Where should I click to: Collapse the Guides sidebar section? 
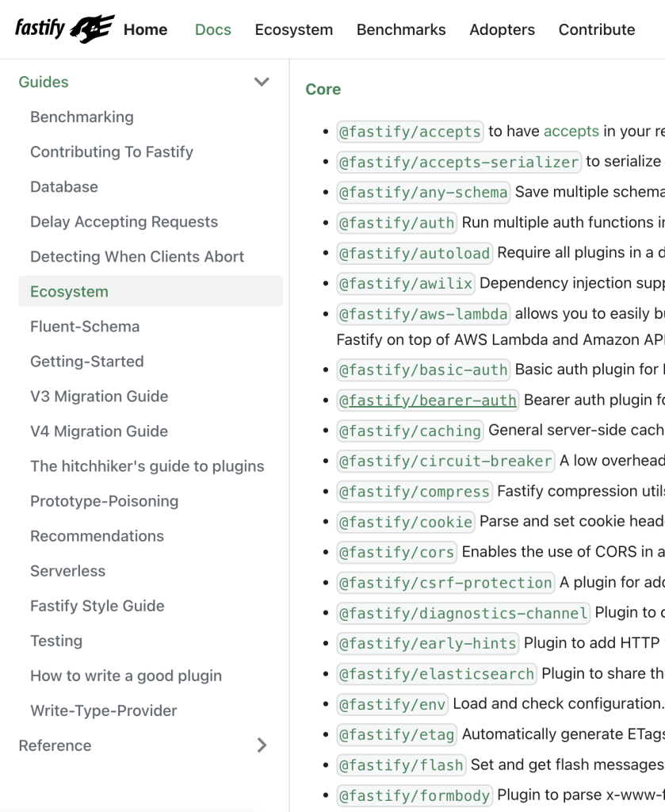[x=261, y=82]
